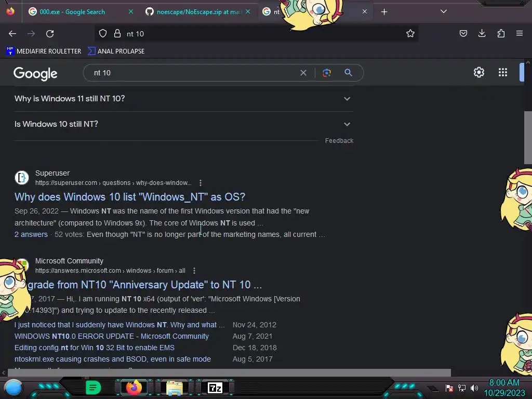The image size is (532, 399).
Task: Expand "Why is Windows 11 still NT 10?"
Action: [183, 99]
